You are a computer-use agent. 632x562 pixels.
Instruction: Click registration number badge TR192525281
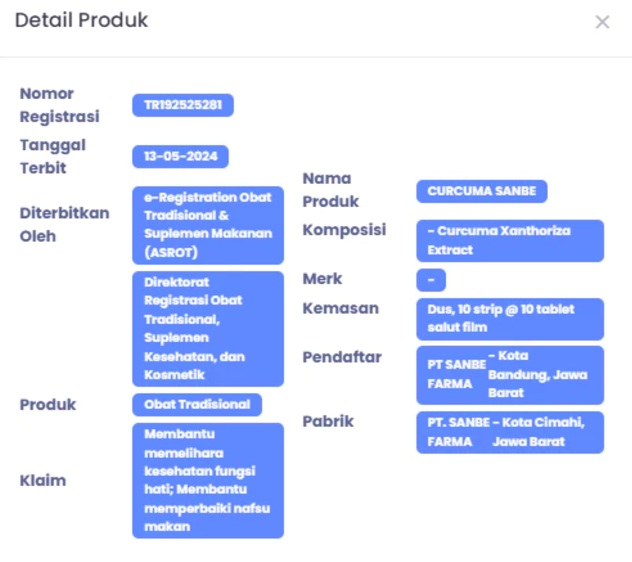tap(183, 105)
